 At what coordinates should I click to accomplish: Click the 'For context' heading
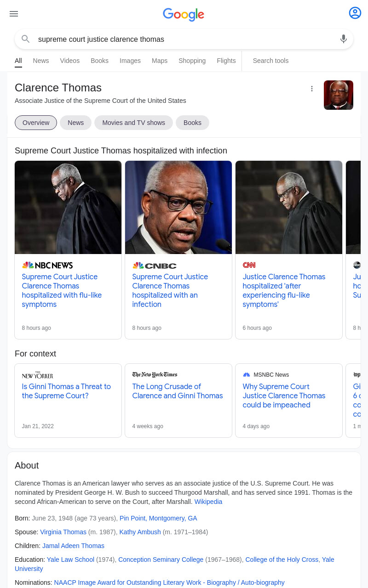click(35, 354)
